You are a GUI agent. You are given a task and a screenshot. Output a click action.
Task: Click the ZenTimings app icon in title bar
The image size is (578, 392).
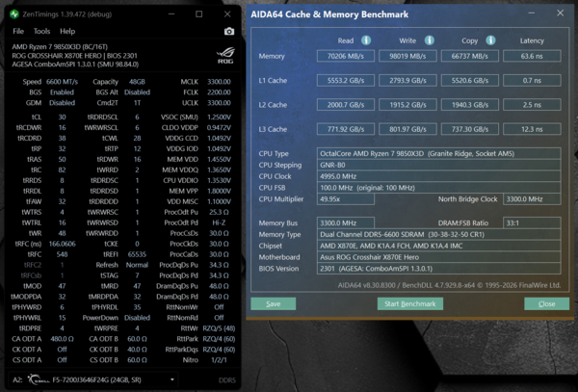point(14,14)
